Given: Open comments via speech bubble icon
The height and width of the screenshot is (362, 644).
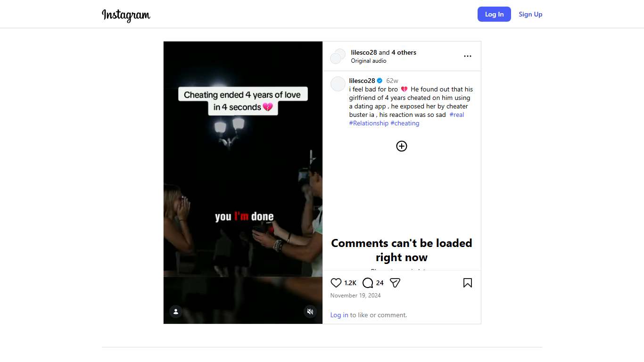Looking at the screenshot, I should click(x=368, y=283).
